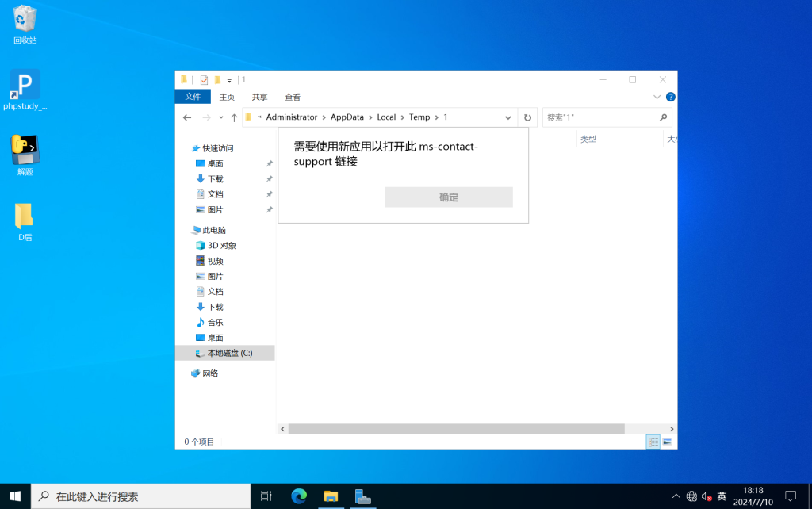Screen dimensions: 812x509
Task: Open Microsoft Edge from the taskbar
Action: coord(299,496)
